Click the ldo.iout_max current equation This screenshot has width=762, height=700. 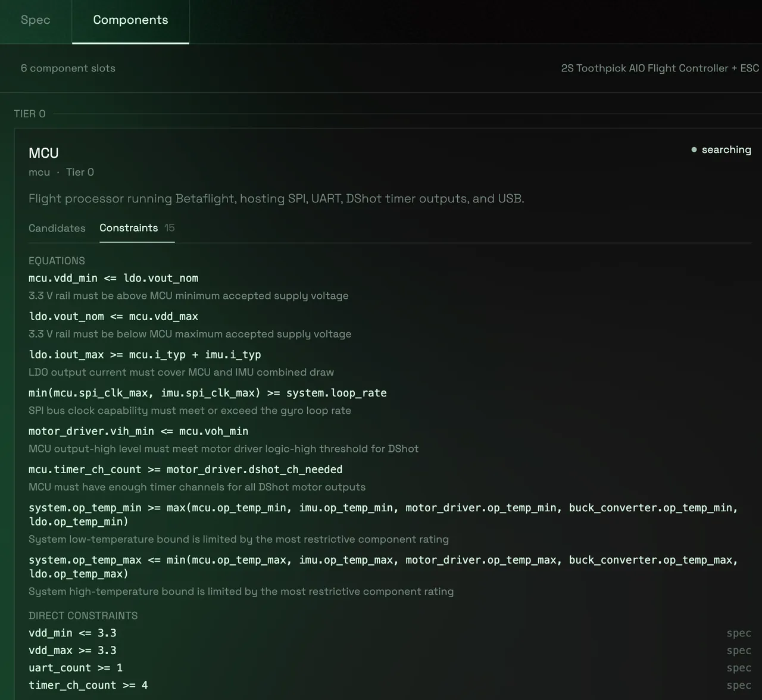tap(145, 355)
